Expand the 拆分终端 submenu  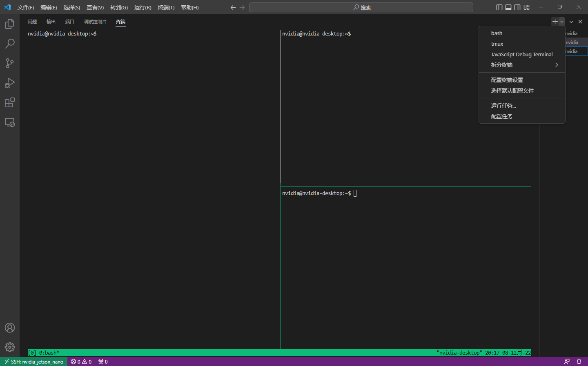tap(522, 65)
